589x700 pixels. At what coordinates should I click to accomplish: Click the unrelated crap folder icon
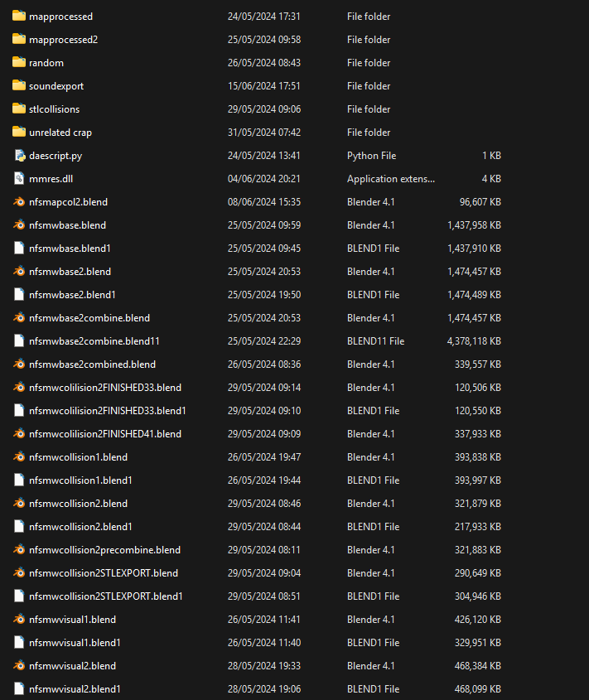pos(19,133)
